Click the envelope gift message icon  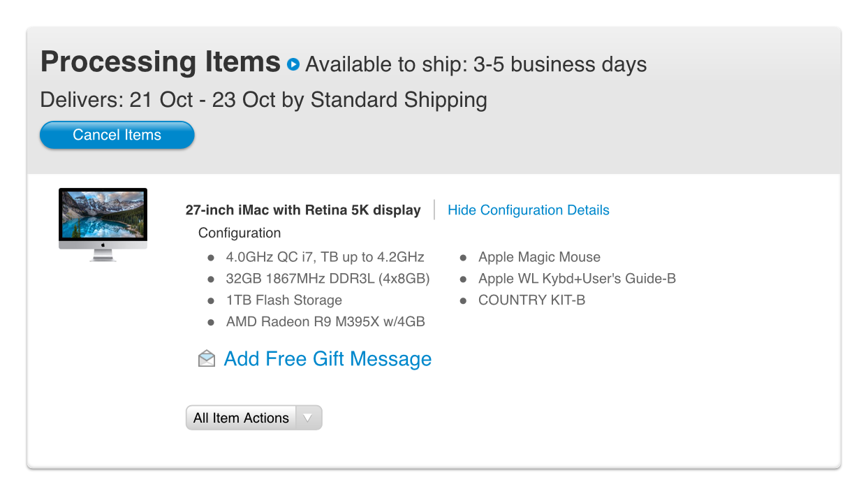(207, 359)
